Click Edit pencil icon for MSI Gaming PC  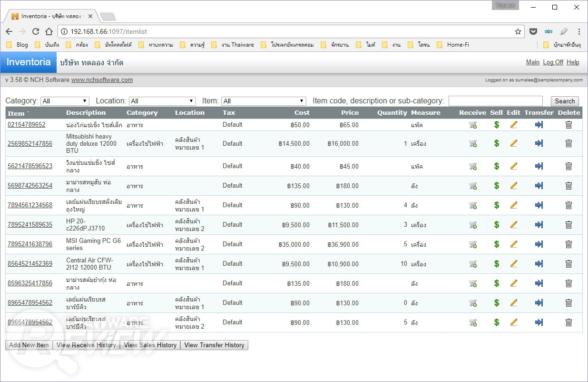click(513, 244)
